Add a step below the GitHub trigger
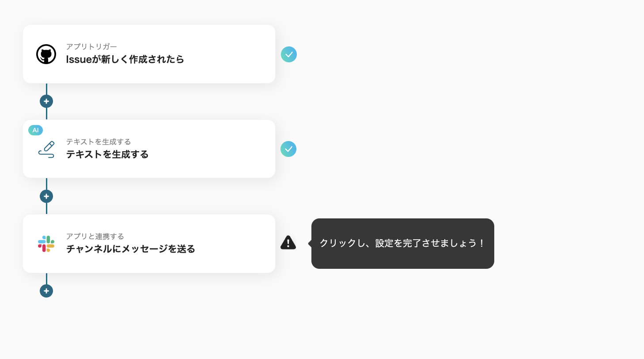This screenshot has width=644, height=359. point(46,101)
